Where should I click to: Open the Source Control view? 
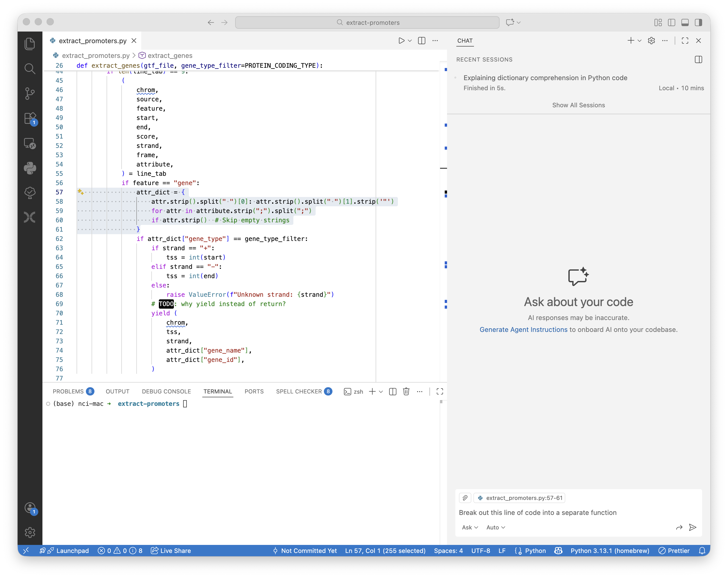point(30,94)
